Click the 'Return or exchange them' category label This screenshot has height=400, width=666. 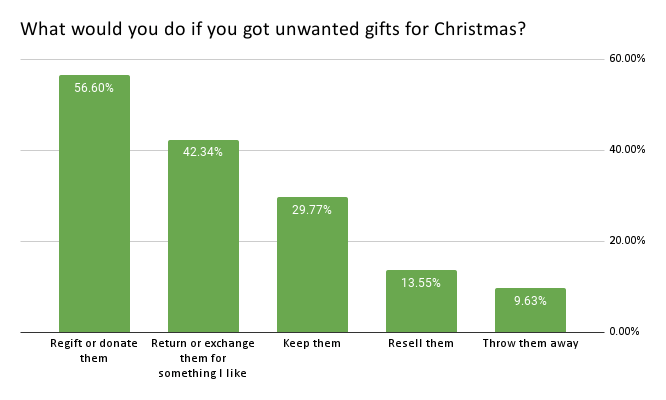tap(203, 358)
